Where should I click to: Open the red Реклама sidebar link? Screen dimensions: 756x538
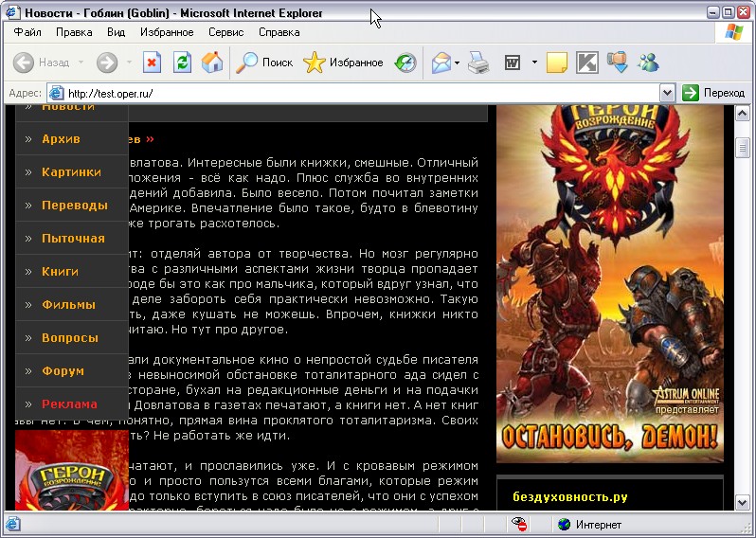tap(72, 404)
